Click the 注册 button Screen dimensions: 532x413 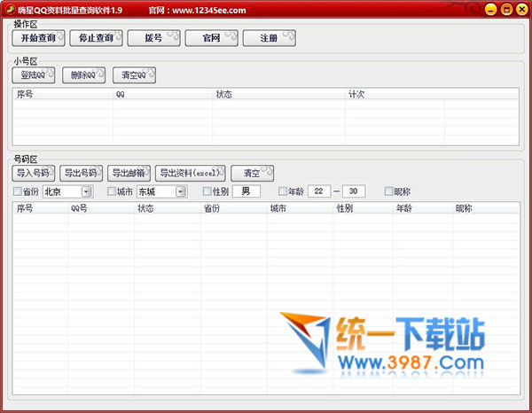(x=269, y=38)
